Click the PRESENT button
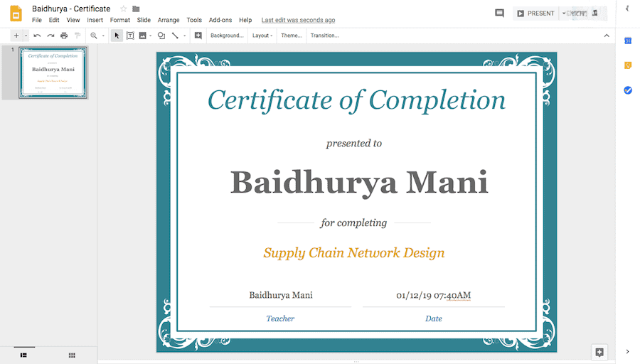Viewport: 640px width, 364px height. click(535, 14)
